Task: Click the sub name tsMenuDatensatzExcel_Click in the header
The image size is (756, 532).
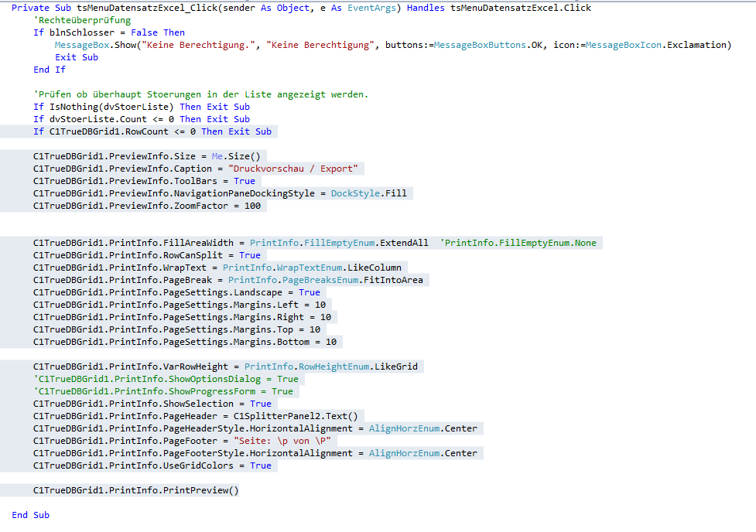Action: click(147, 8)
